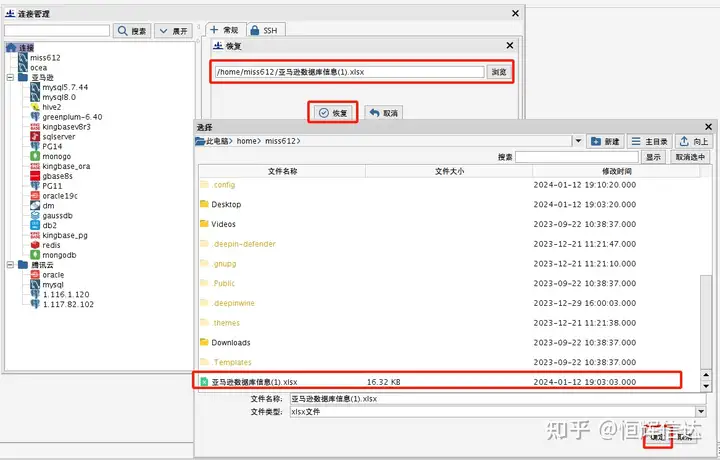This screenshot has height=460, width=720.
Task: Click the sqlserver connection icon
Action: tap(35, 137)
